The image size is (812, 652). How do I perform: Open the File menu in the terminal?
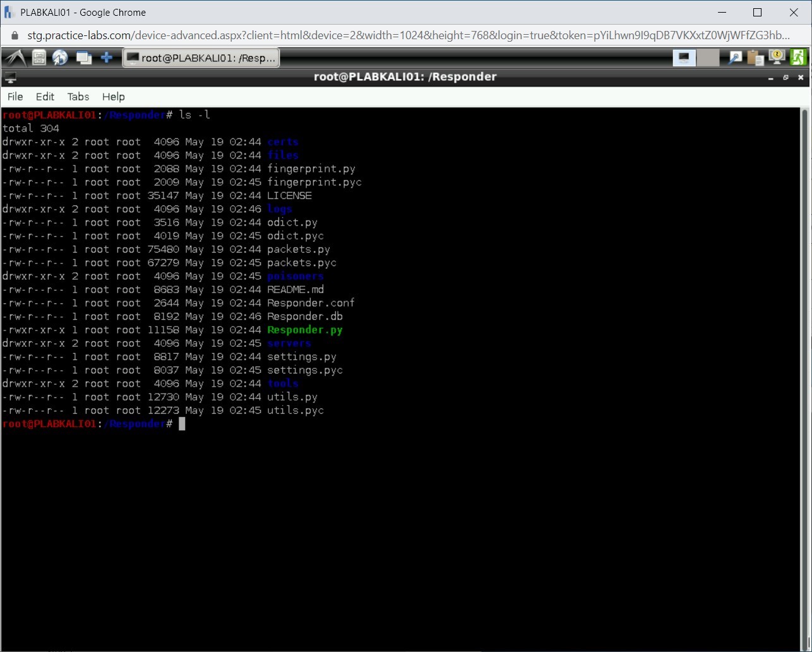15,97
